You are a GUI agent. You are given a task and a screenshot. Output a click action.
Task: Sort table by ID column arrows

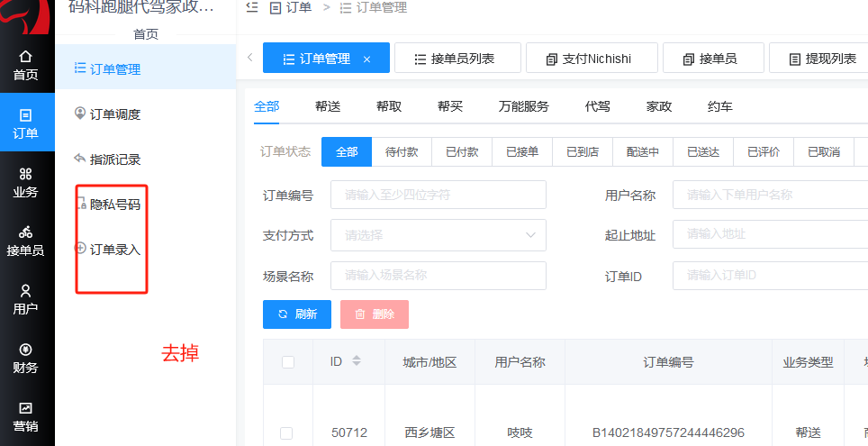pyautogui.click(x=357, y=360)
